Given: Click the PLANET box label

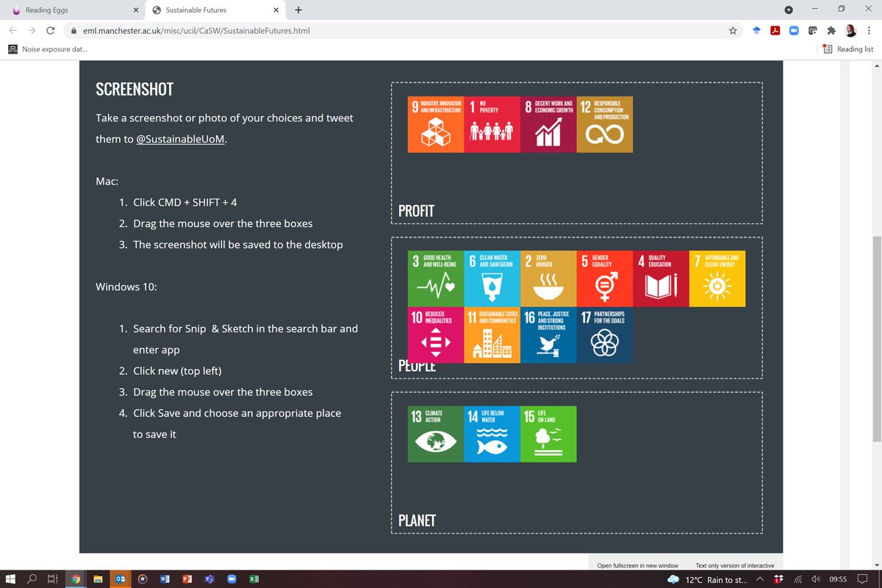Looking at the screenshot, I should pos(417,521).
